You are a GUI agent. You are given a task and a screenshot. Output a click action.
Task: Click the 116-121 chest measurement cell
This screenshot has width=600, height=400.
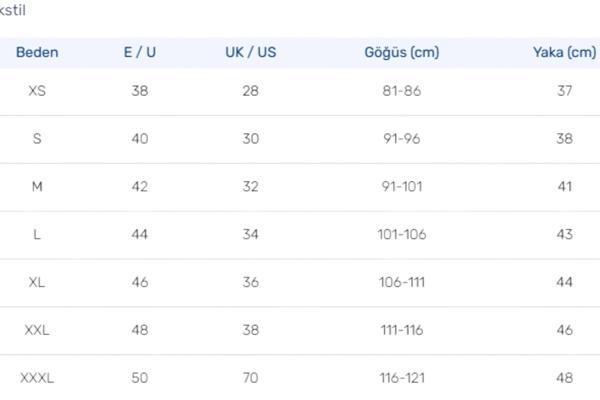click(401, 378)
